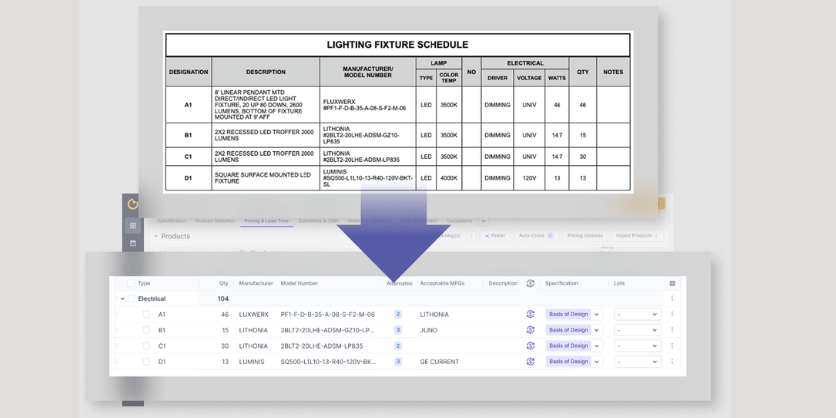
Task: Expand the more tabs chevron after Documents
Action: [483, 221]
